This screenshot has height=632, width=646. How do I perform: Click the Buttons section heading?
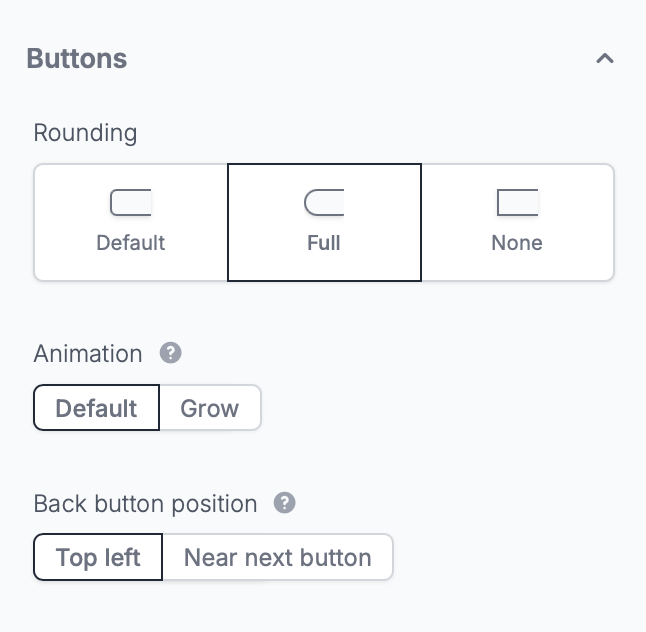click(77, 59)
